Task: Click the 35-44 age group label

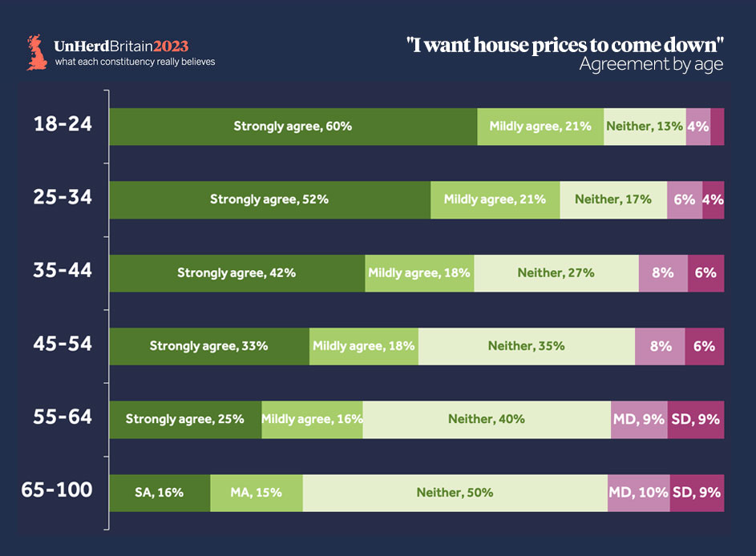Action: [x=63, y=270]
